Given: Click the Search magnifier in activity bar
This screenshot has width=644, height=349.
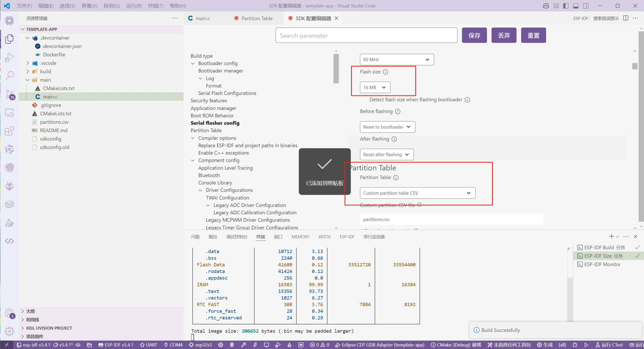Looking at the screenshot, I should pos(9,76).
